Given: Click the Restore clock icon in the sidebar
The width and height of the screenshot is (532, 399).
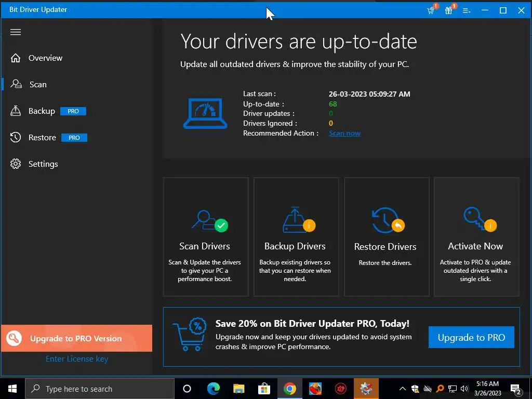Looking at the screenshot, I should click(16, 137).
